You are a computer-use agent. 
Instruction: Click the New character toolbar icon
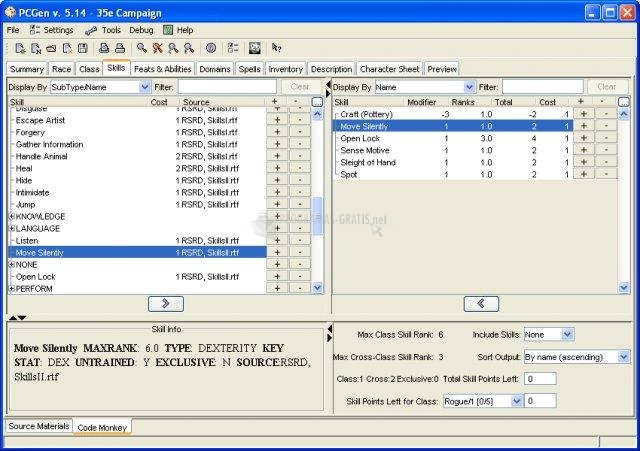pyautogui.click(x=20, y=48)
